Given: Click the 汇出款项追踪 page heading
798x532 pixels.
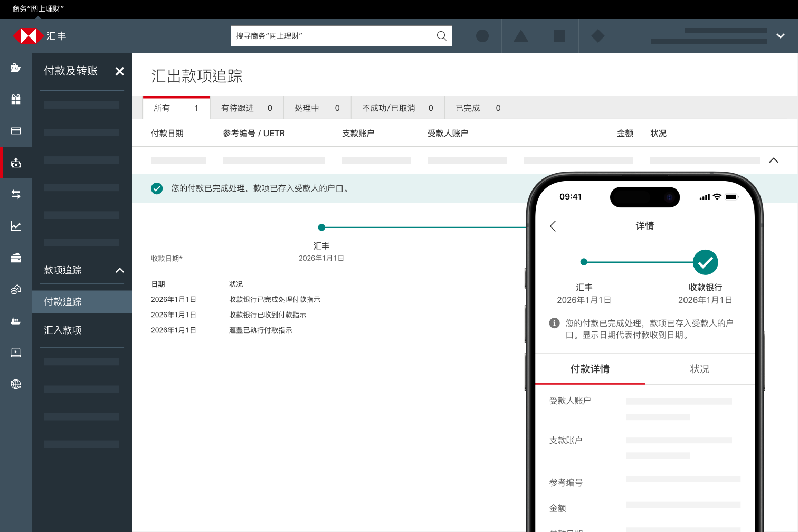Looking at the screenshot, I should (197, 76).
